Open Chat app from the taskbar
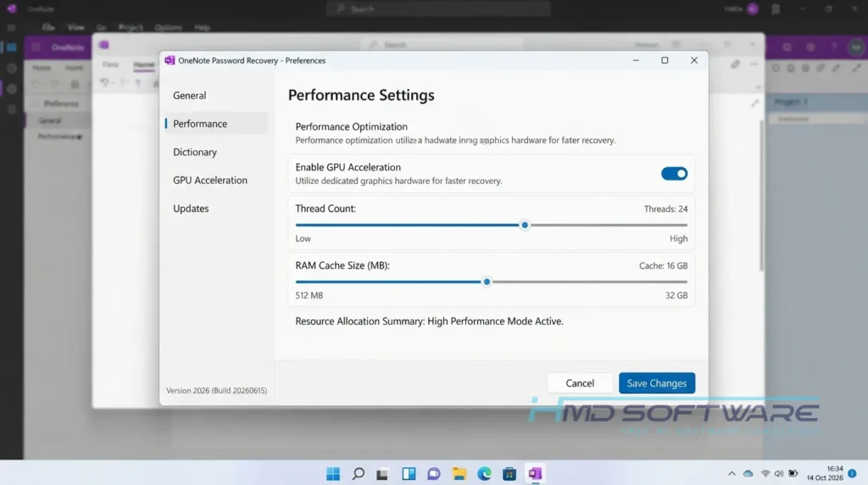This screenshot has width=868, height=485. tap(433, 473)
